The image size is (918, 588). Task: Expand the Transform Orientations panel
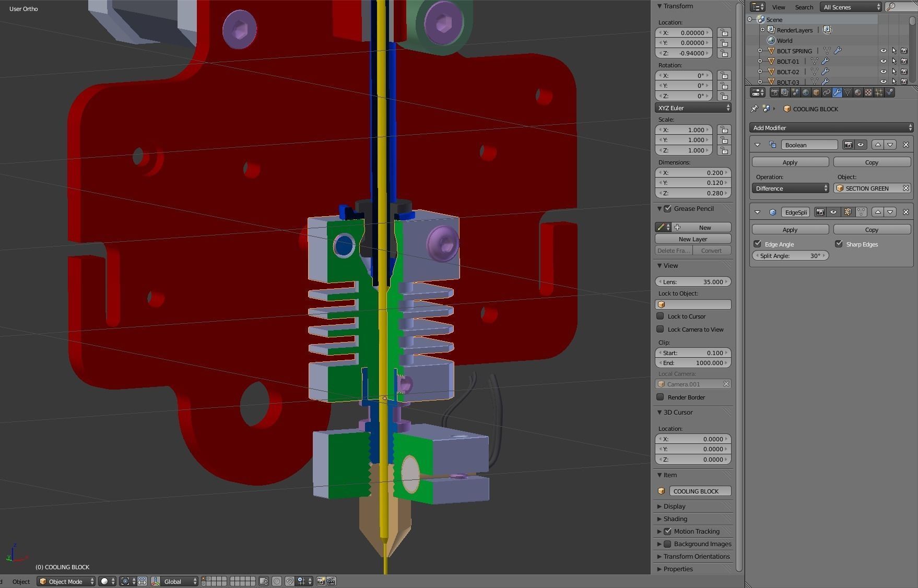[x=693, y=556]
